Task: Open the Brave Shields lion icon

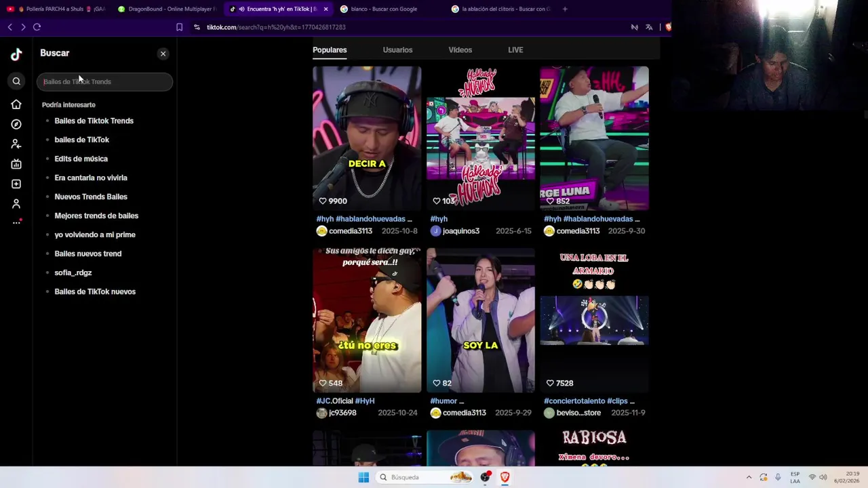Action: click(x=668, y=27)
